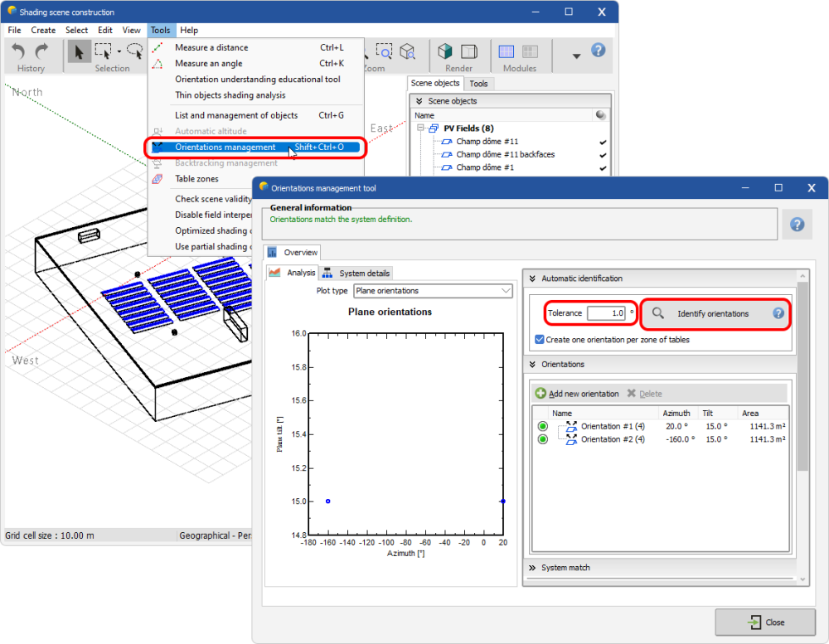Click the Undo arrow in History
This screenshot has width=829, height=644.
click(x=19, y=52)
